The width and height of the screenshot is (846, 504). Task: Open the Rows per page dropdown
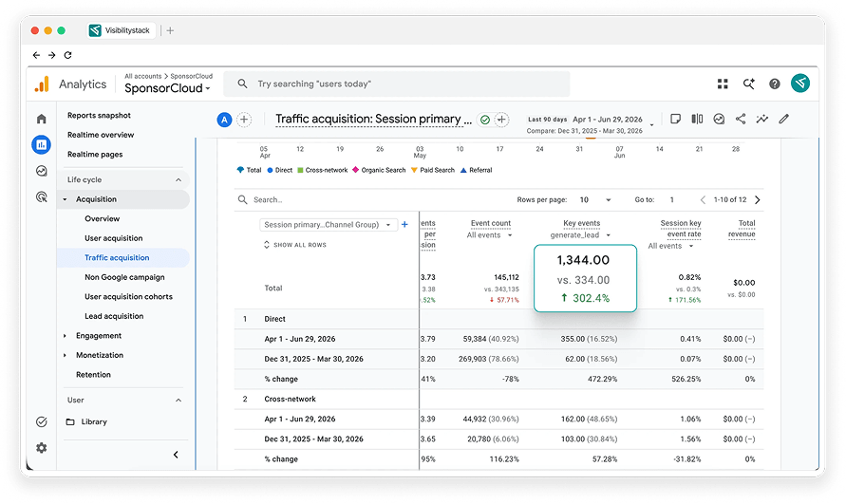[595, 199]
